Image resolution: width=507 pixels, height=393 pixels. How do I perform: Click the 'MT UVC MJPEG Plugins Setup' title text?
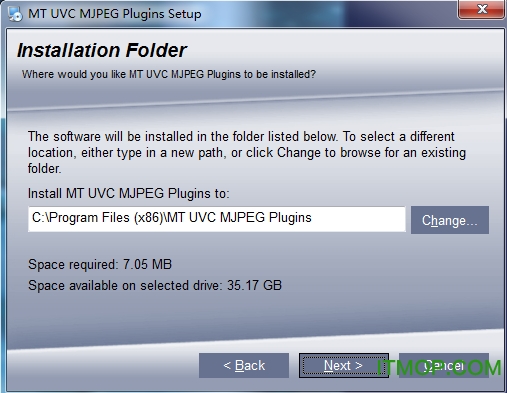[x=115, y=14]
